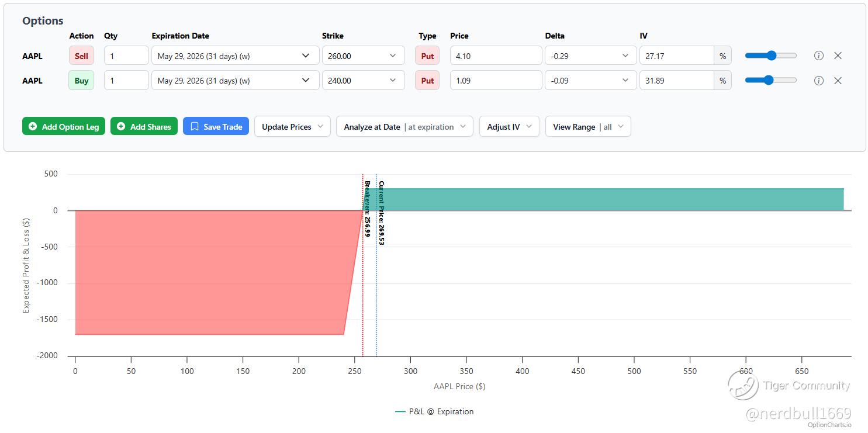The height and width of the screenshot is (433, 868).
Task: Click the Add Shares button
Action: coord(144,127)
